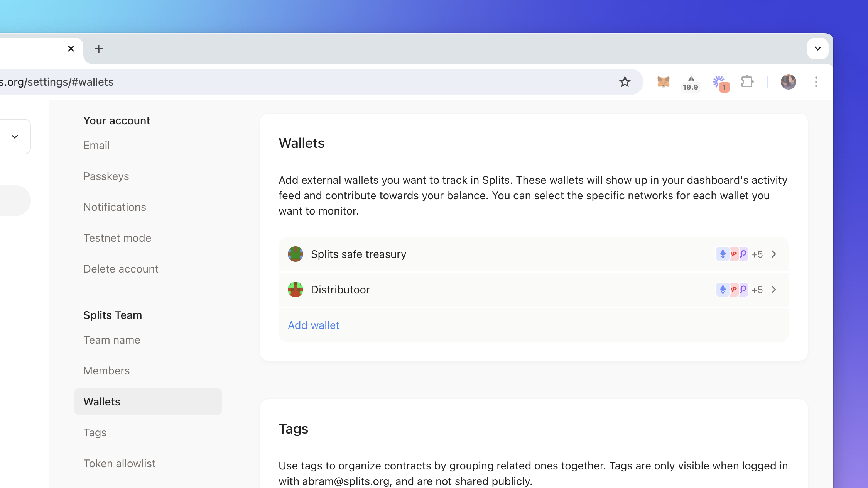The image size is (868, 488).
Task: Click the Splits safe treasury wallet avatar
Action: [296, 254]
